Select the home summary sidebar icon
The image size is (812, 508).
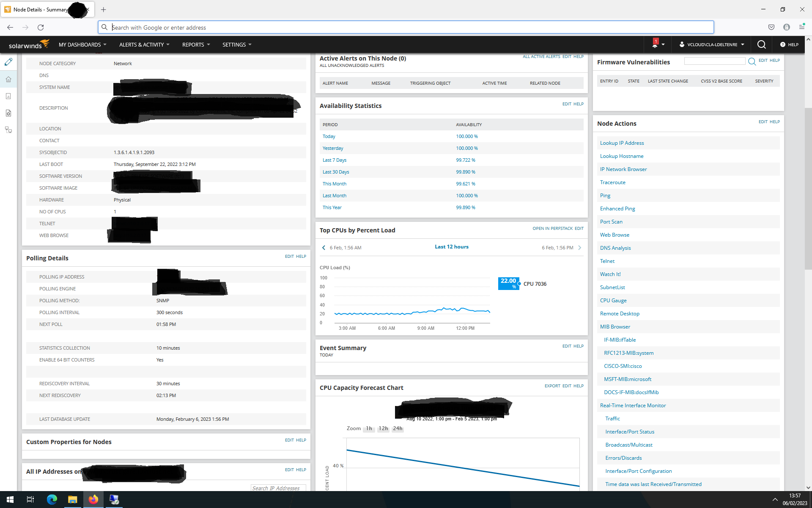[8, 79]
